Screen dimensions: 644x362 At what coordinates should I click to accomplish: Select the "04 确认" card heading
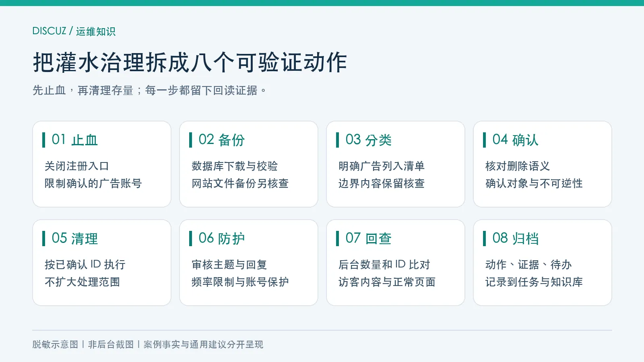[516, 140]
